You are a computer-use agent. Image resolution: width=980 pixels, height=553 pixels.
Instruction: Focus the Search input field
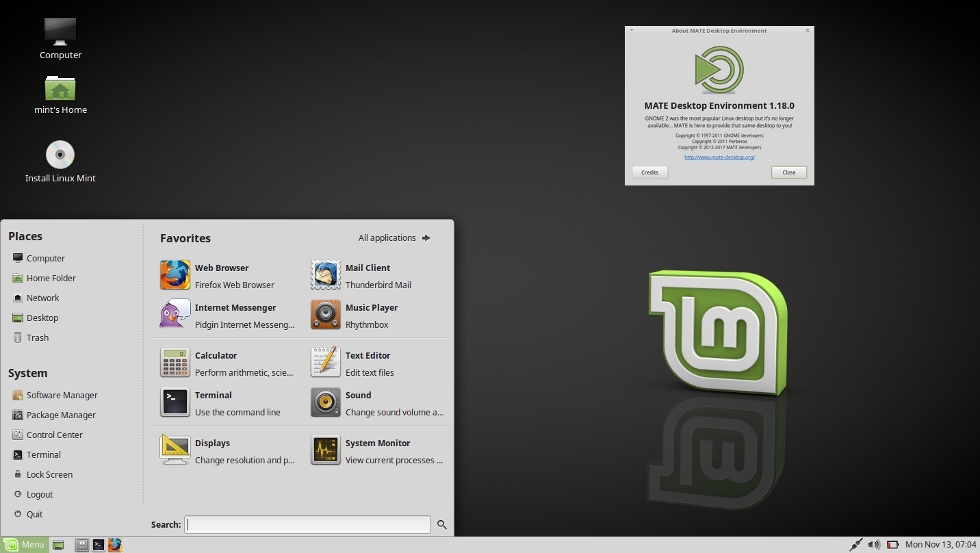pyautogui.click(x=307, y=524)
